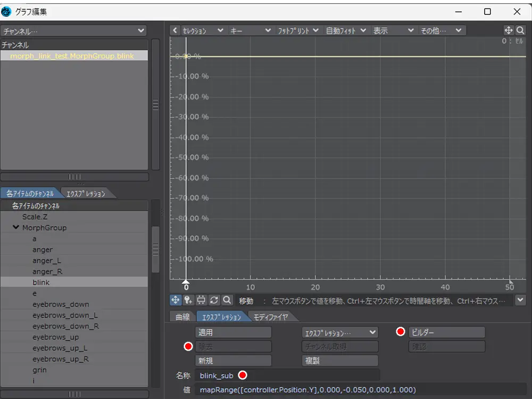The image size is (532, 399).
Task: Click the 適用 button
Action: [234, 332]
